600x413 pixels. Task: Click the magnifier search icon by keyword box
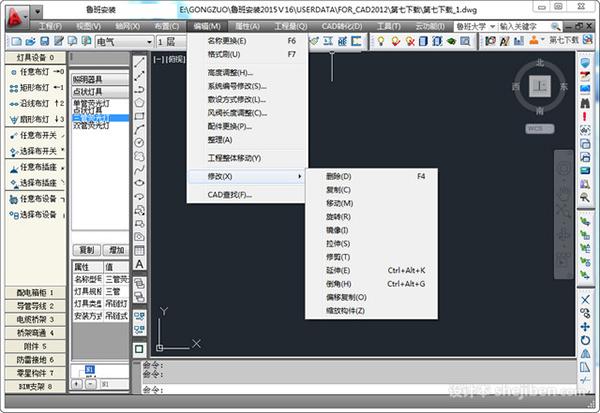[x=555, y=26]
